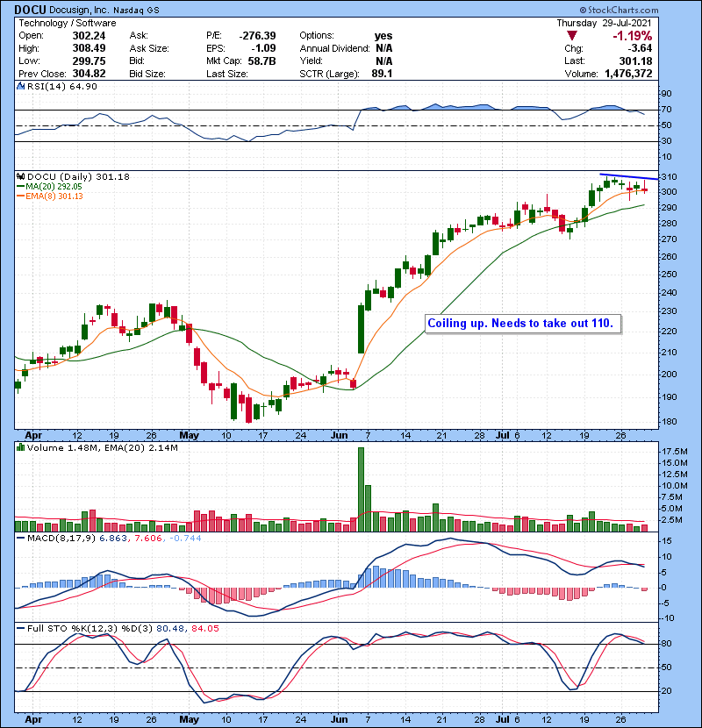The image size is (702, 728).
Task: Click the MACD signal value 7.606
Action: point(147,539)
